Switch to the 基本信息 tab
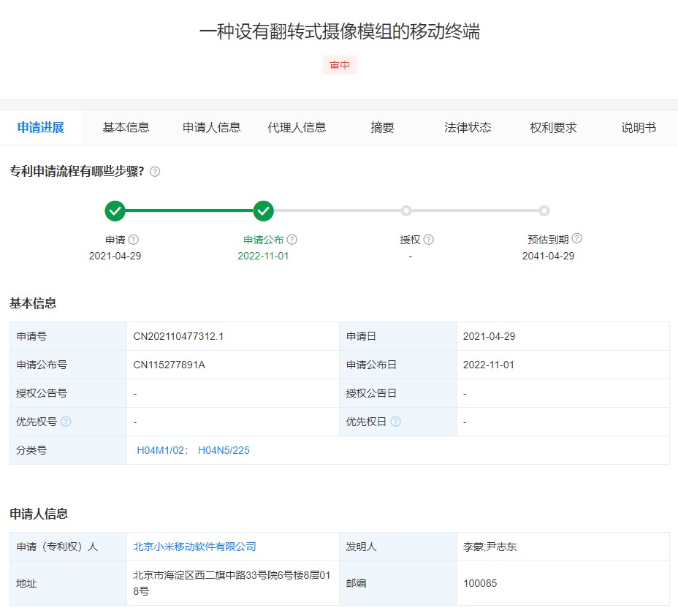The width and height of the screenshot is (678, 616). pyautogui.click(x=126, y=128)
